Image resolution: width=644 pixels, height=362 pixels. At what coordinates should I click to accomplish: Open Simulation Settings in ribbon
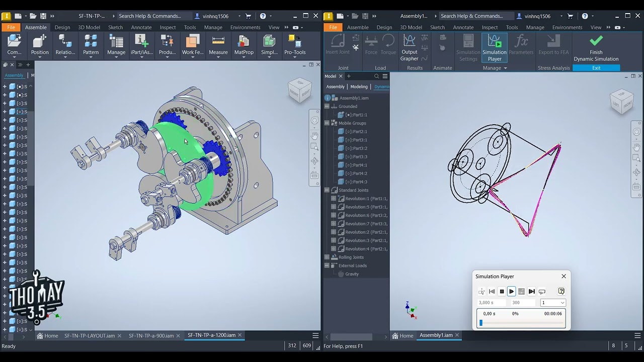[x=468, y=48]
